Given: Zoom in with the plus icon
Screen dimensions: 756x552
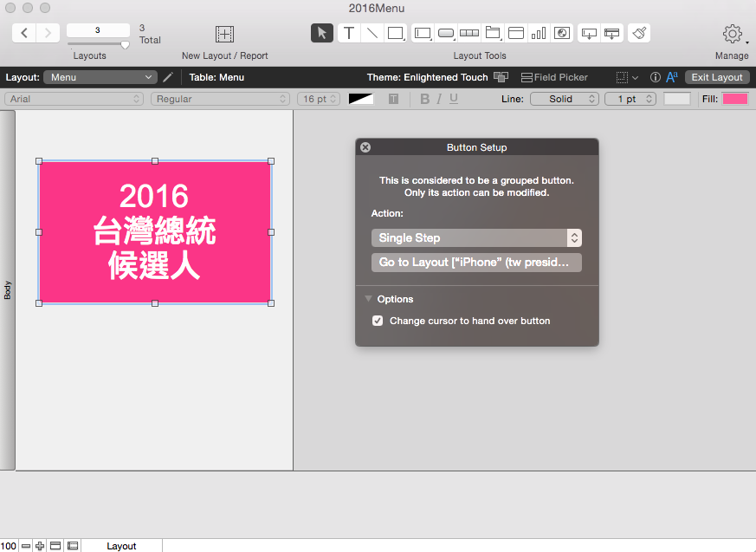Looking at the screenshot, I should [x=40, y=546].
